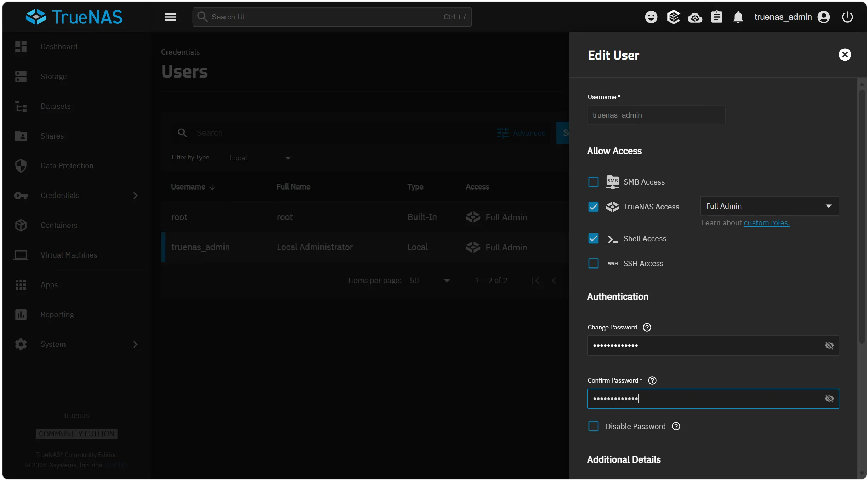Uncheck the TrueNAS Access checkbox
Viewport: 868px width, 480px height.
point(594,207)
